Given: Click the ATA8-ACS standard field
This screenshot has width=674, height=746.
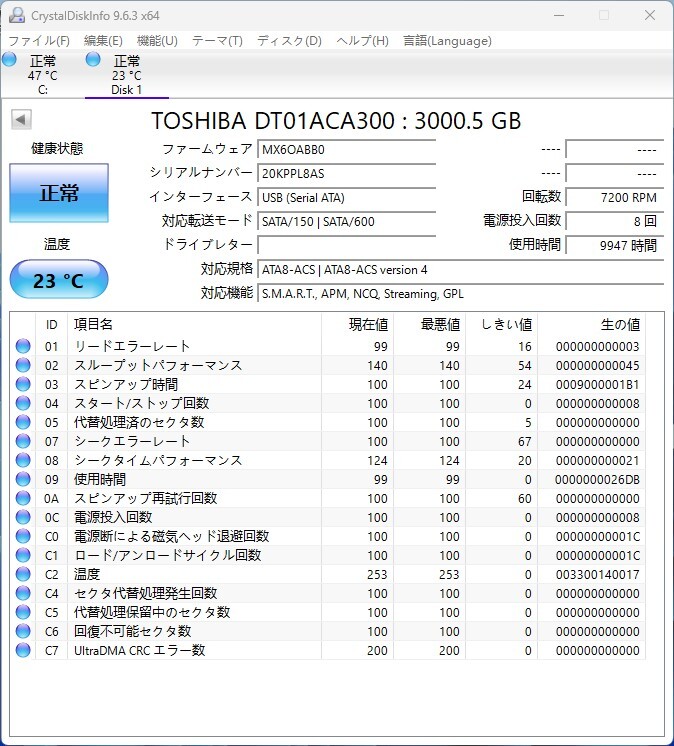Looking at the screenshot, I should (460, 270).
